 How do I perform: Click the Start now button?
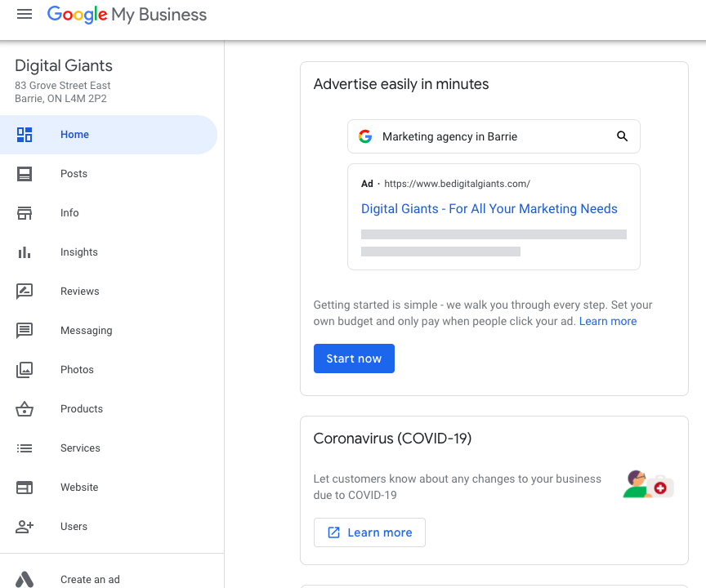354,359
